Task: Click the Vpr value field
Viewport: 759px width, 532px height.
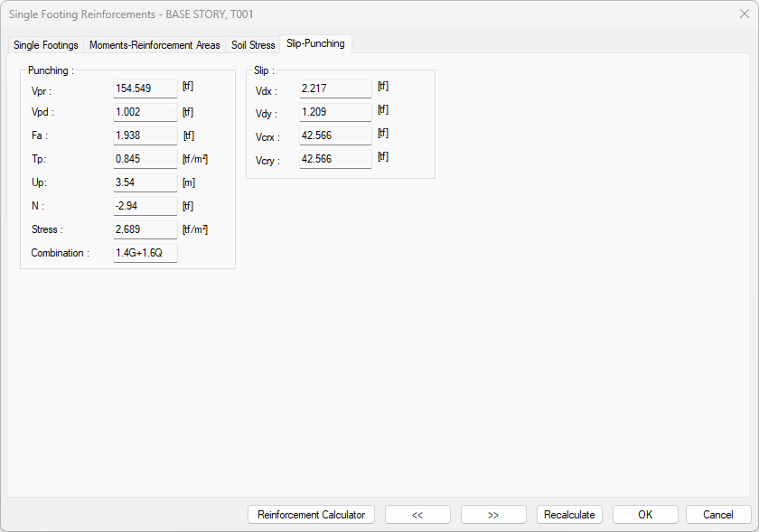Action: click(x=145, y=89)
